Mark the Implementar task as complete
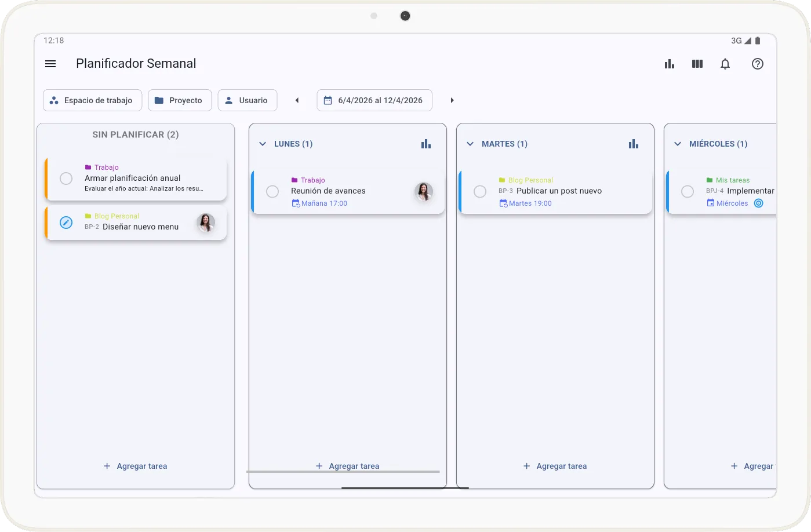The height and width of the screenshot is (532, 811). pos(688,191)
